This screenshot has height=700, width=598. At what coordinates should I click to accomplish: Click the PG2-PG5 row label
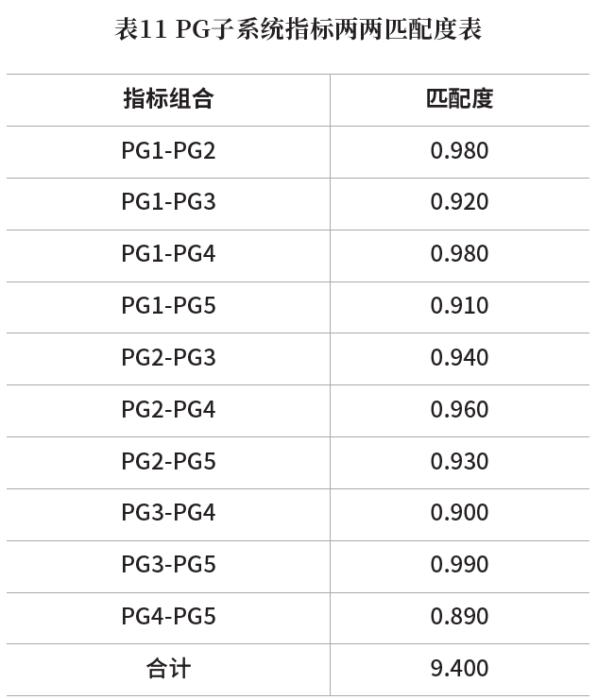[168, 462]
